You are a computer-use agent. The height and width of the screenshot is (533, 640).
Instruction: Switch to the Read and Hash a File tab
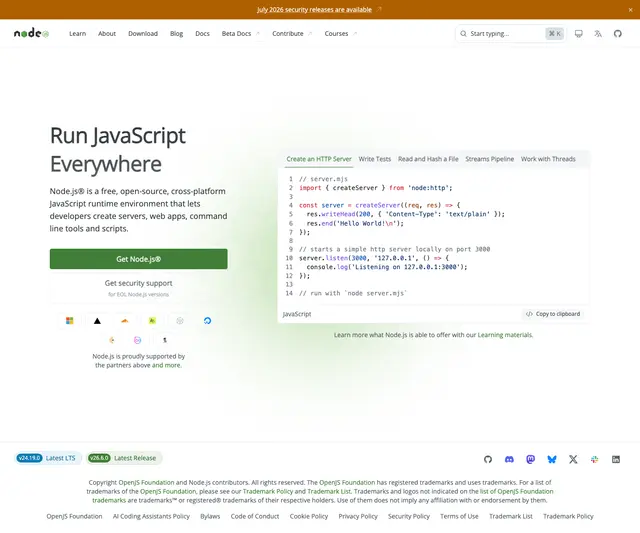pyautogui.click(x=428, y=159)
